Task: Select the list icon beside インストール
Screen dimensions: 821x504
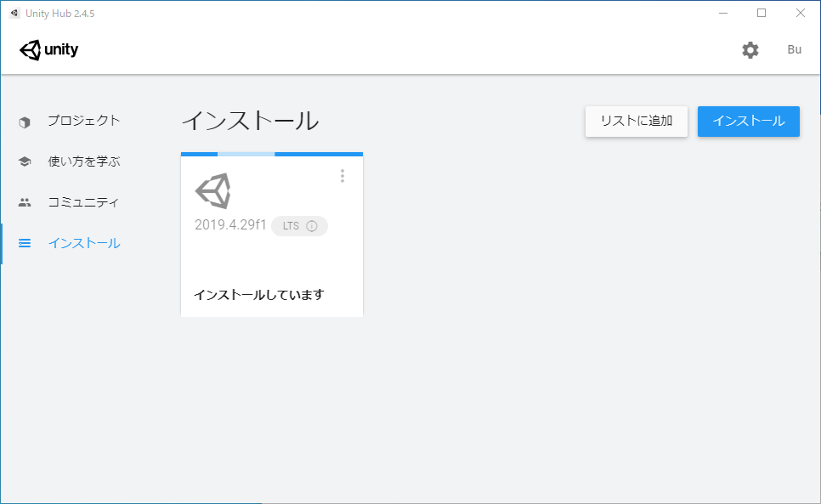Action: tap(24, 242)
